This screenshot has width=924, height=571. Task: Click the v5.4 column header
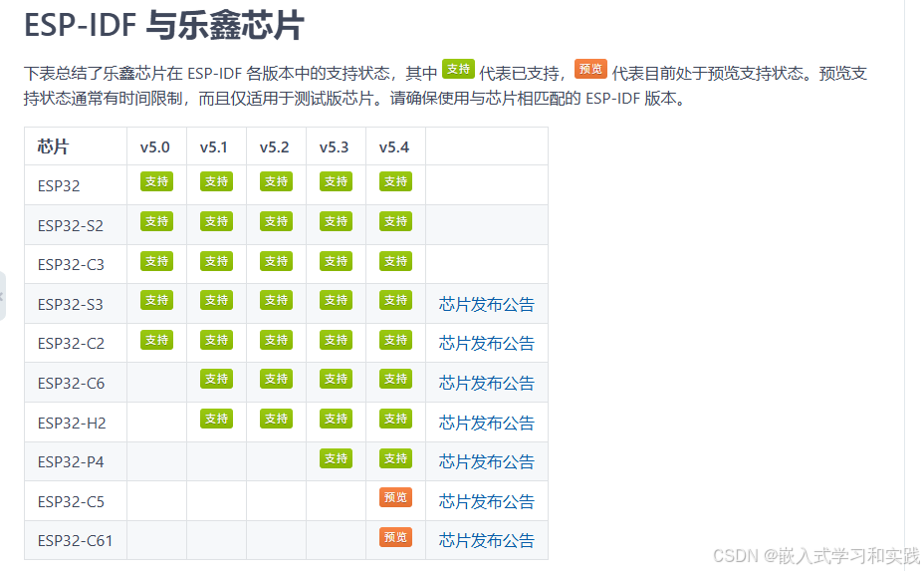pyautogui.click(x=394, y=147)
